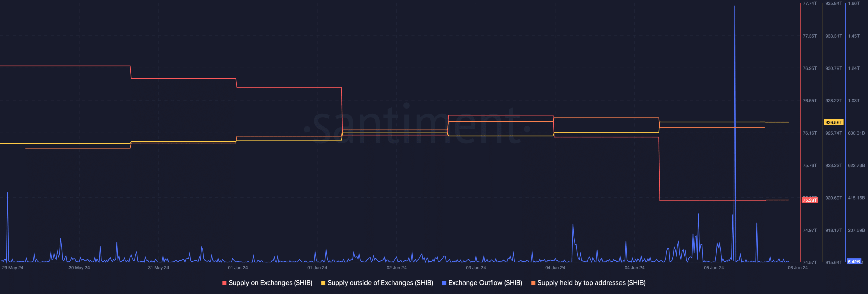Viewport: 868px width, 294px height.
Task: Click the 918.17T axis value
Action: [x=833, y=230]
